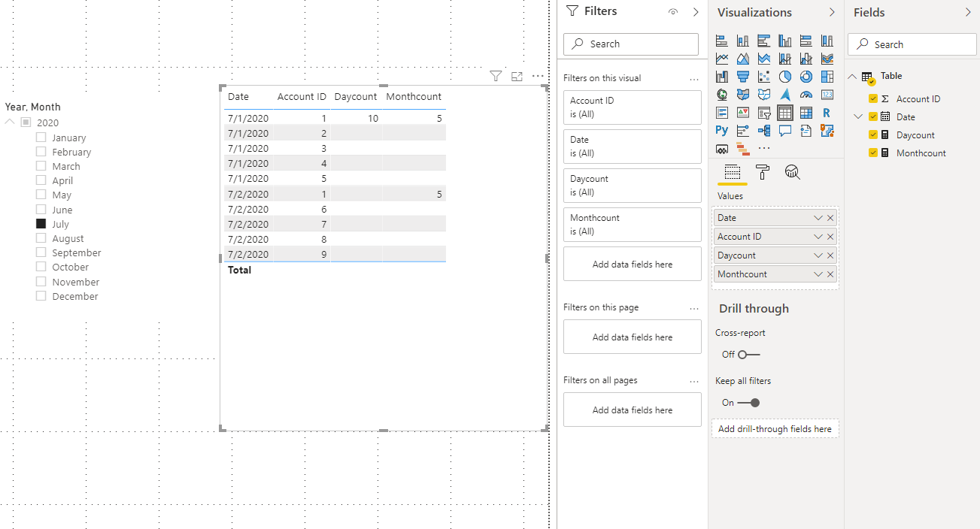Collapse the 2020 slicer node

(x=10, y=122)
